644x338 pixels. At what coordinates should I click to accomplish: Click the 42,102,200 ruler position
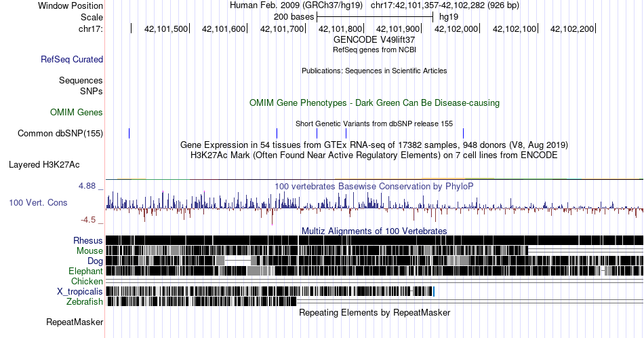pos(572,29)
